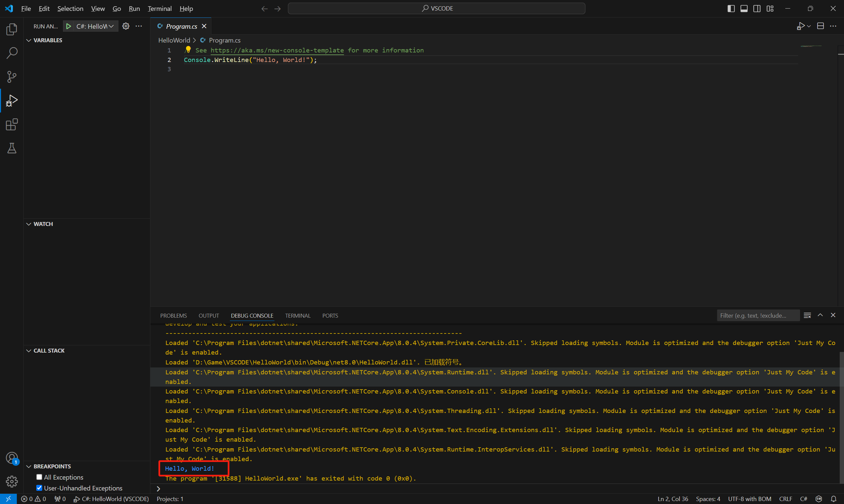The height and width of the screenshot is (504, 844).
Task: Open the File menu
Action: tap(26, 9)
